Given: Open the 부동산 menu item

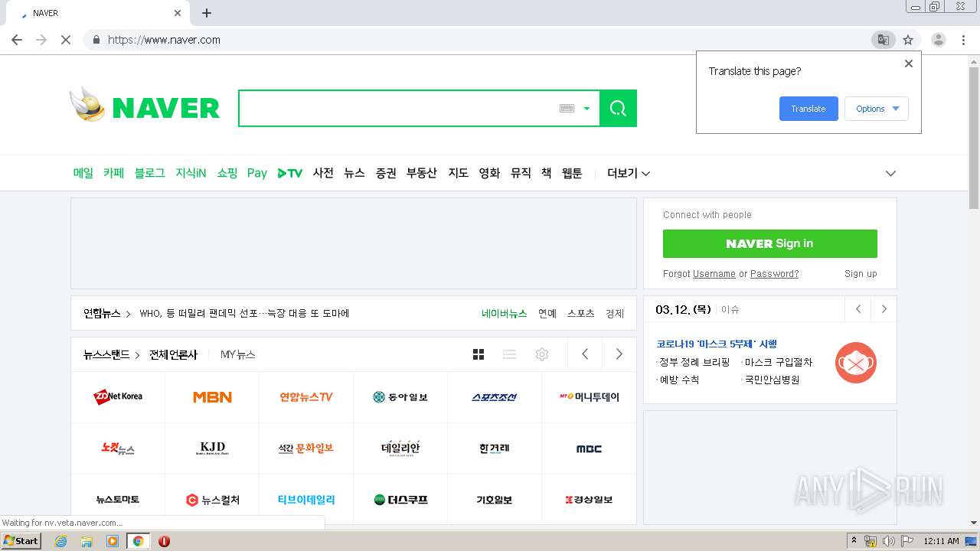Looking at the screenshot, I should coord(422,173).
